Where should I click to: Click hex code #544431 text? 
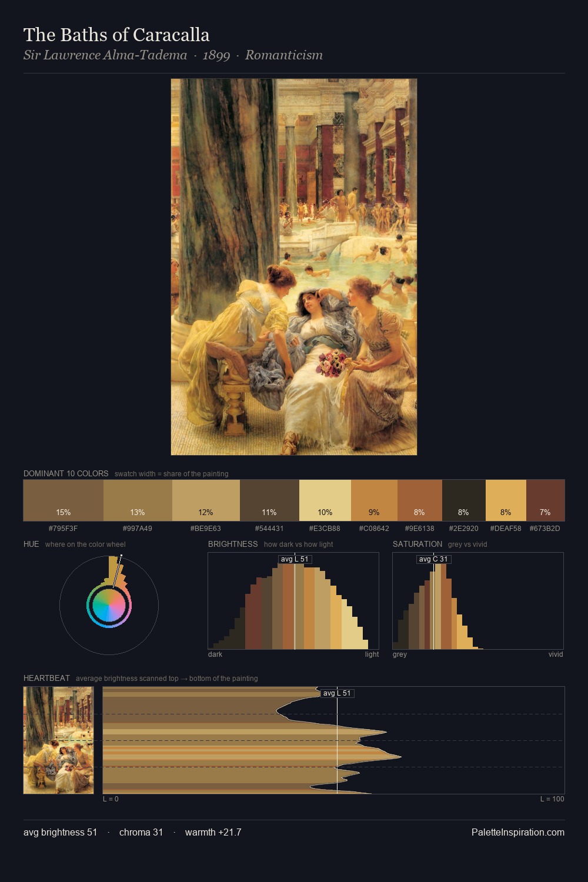pyautogui.click(x=269, y=529)
